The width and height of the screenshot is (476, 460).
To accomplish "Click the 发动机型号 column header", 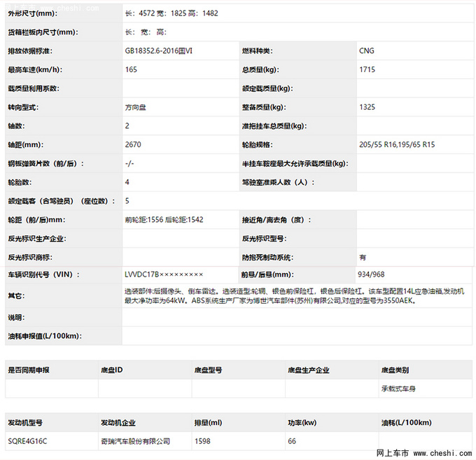I will tap(25, 423).
